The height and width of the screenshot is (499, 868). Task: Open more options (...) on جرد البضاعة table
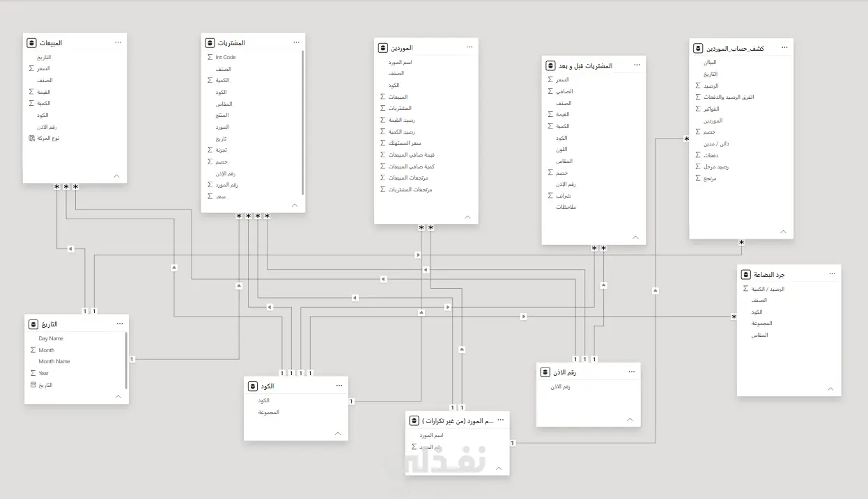832,274
